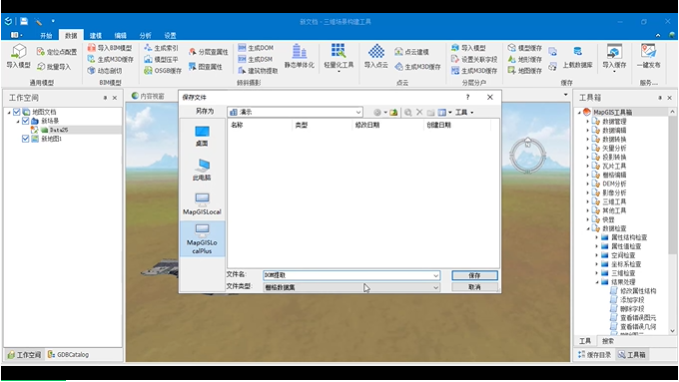Click 导入BIM模型 in the ribbon

pos(110,48)
